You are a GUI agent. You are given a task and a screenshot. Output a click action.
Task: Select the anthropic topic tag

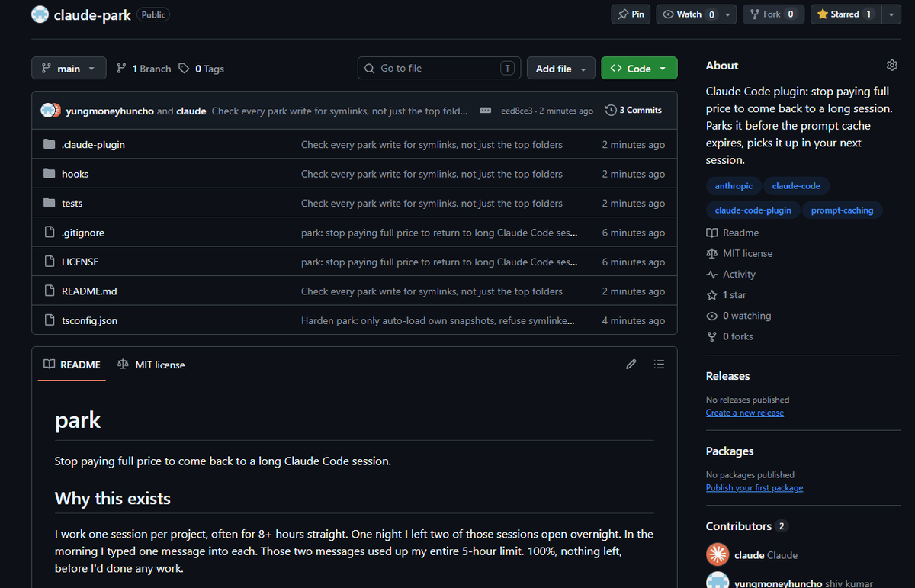pos(734,186)
